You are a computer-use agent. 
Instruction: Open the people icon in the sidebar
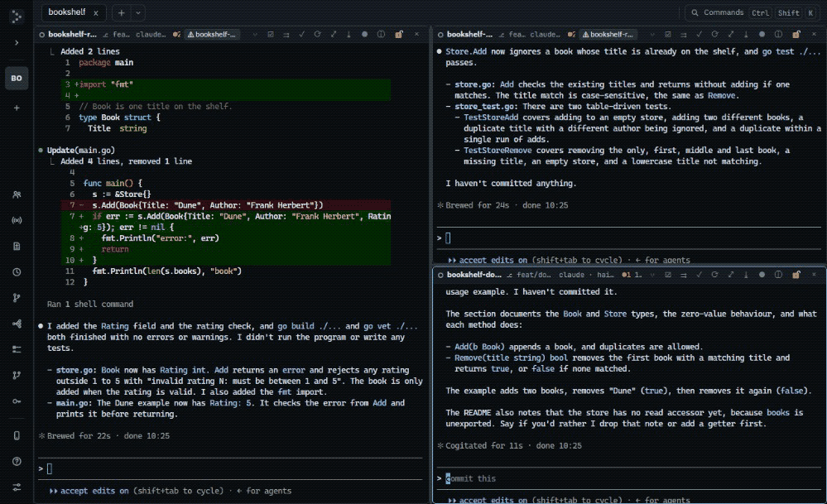click(x=17, y=194)
